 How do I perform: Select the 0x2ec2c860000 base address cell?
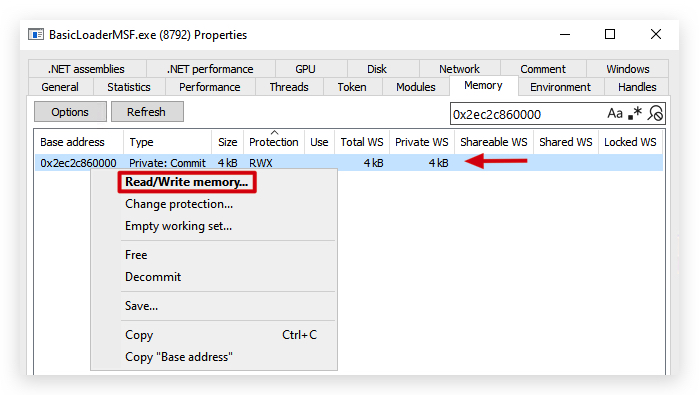pyautogui.click(x=78, y=163)
